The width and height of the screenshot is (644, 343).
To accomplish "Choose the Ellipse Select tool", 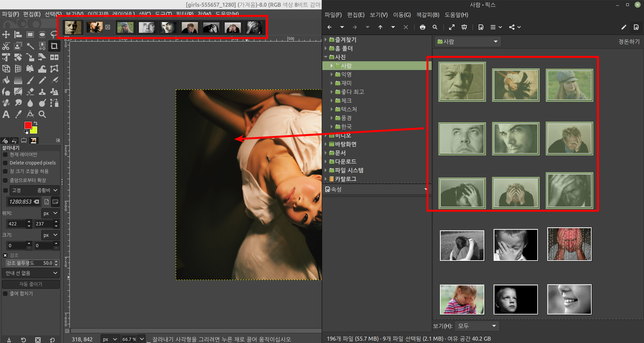I will click(42, 35).
